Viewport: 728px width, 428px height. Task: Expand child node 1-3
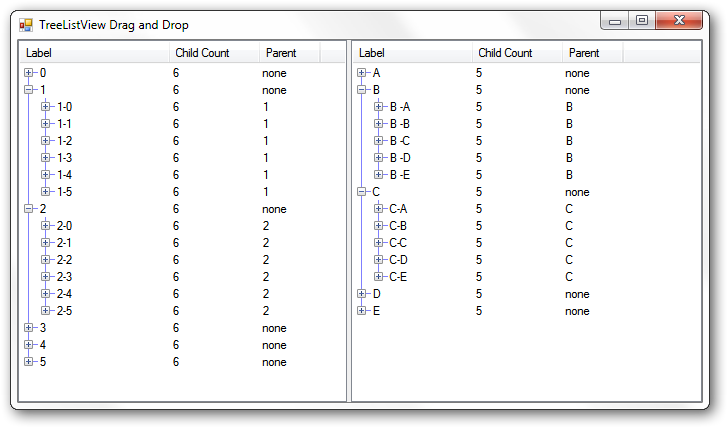[x=46, y=157]
